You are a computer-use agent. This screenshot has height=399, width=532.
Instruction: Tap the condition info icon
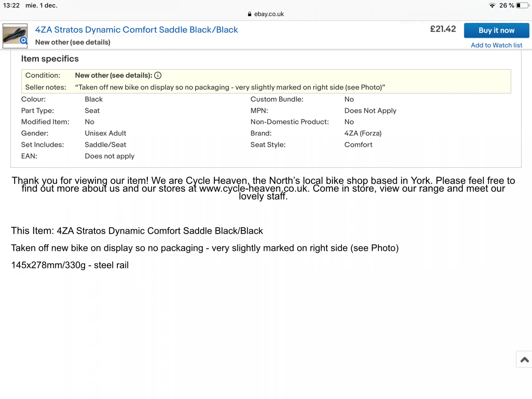pos(158,75)
